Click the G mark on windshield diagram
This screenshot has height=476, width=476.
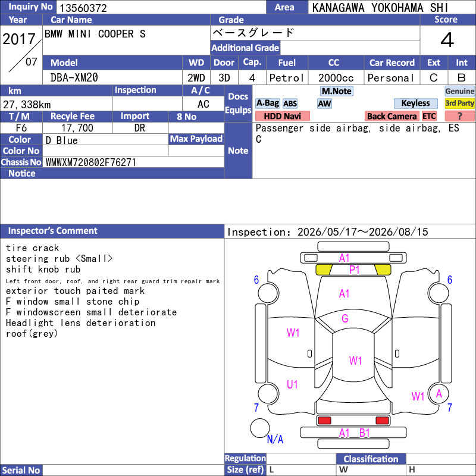tap(345, 318)
